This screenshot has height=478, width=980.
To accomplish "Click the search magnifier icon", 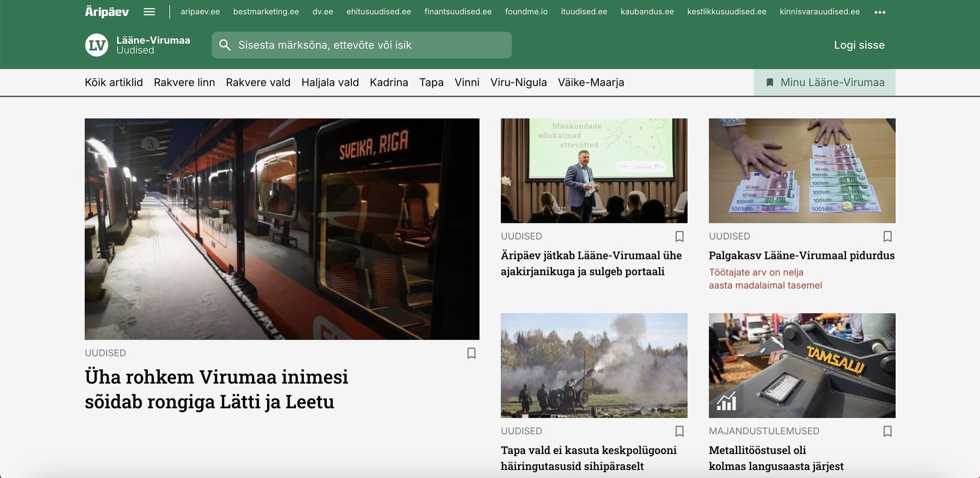I will [225, 45].
